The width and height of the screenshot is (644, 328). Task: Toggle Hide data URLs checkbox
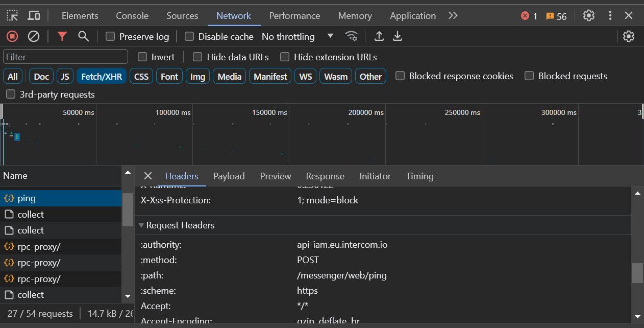pyautogui.click(x=197, y=57)
